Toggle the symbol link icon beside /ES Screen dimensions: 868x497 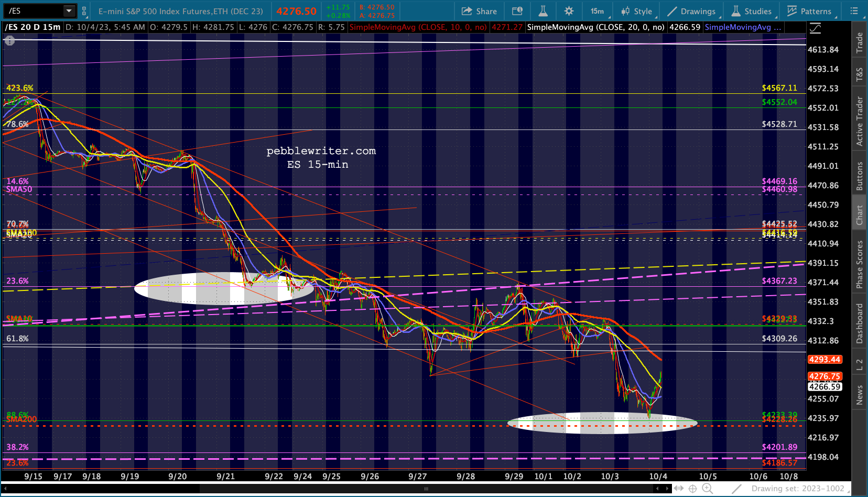click(x=84, y=10)
